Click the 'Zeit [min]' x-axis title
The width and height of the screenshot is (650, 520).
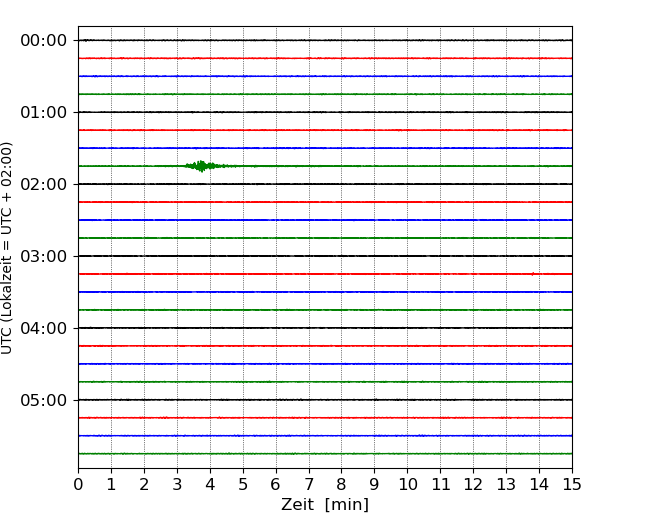324,505
